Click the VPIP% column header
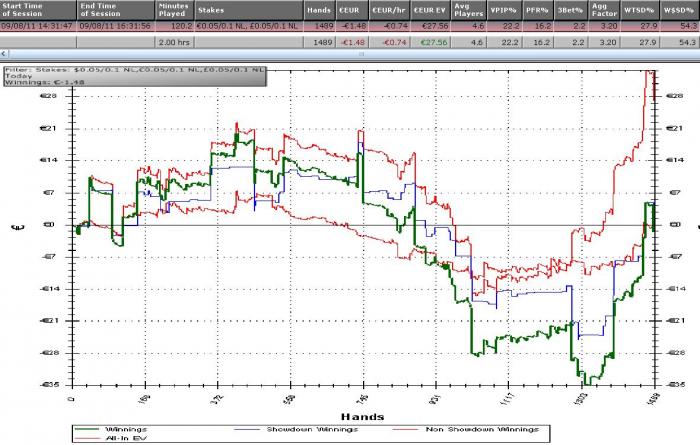 tap(503, 10)
